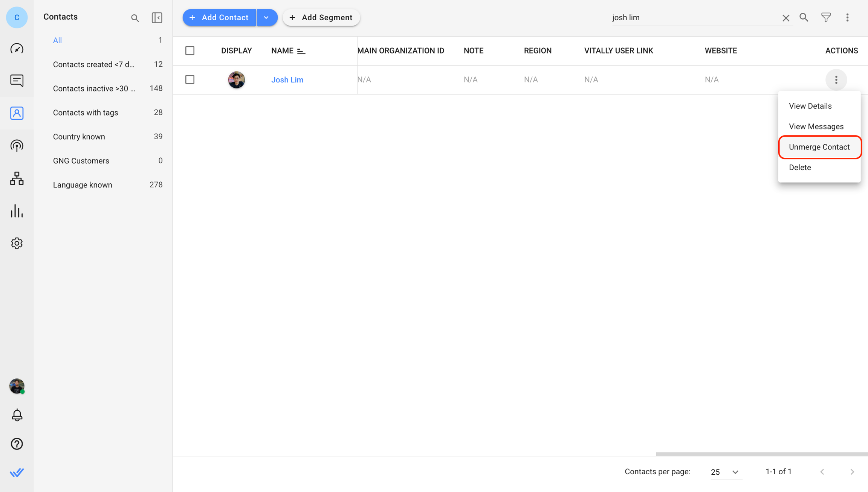Collapse the Contacts segments side panel

(157, 17)
